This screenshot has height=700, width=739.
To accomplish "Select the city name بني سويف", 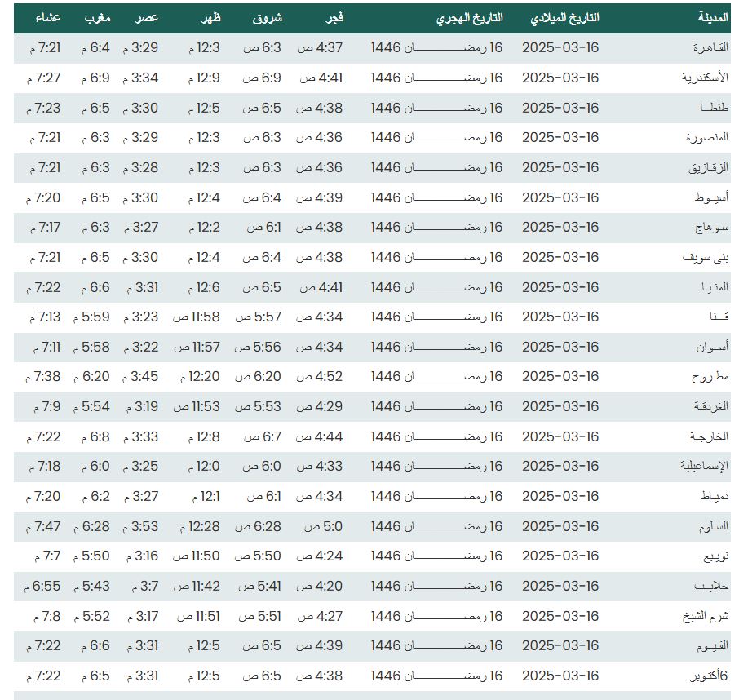I will (706, 258).
